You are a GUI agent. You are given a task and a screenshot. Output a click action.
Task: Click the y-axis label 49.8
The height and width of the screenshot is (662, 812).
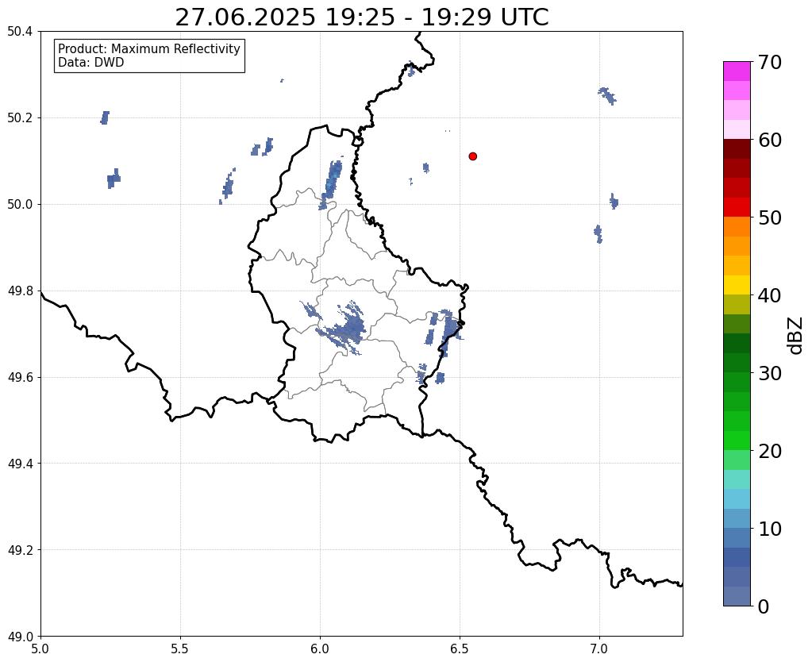20,291
